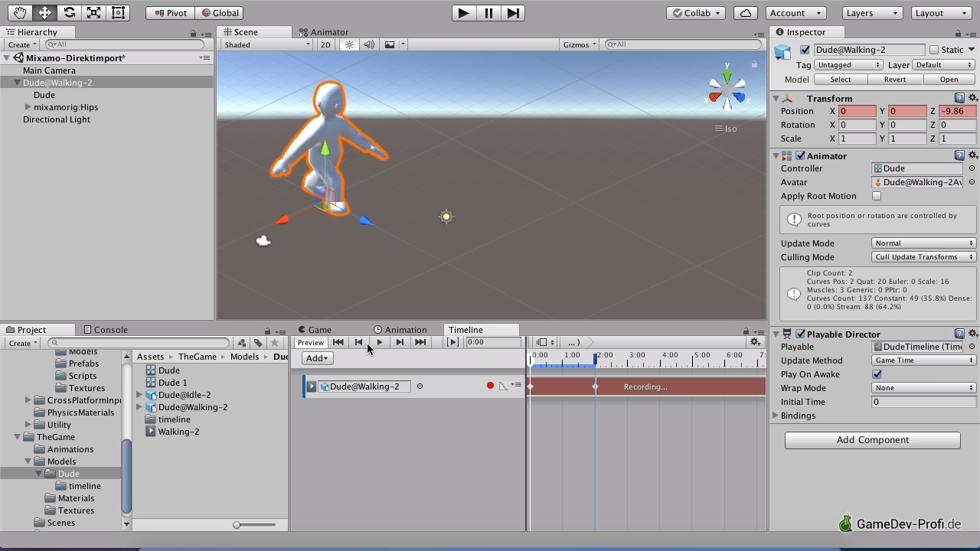Enable the Static checkbox

click(x=934, y=50)
